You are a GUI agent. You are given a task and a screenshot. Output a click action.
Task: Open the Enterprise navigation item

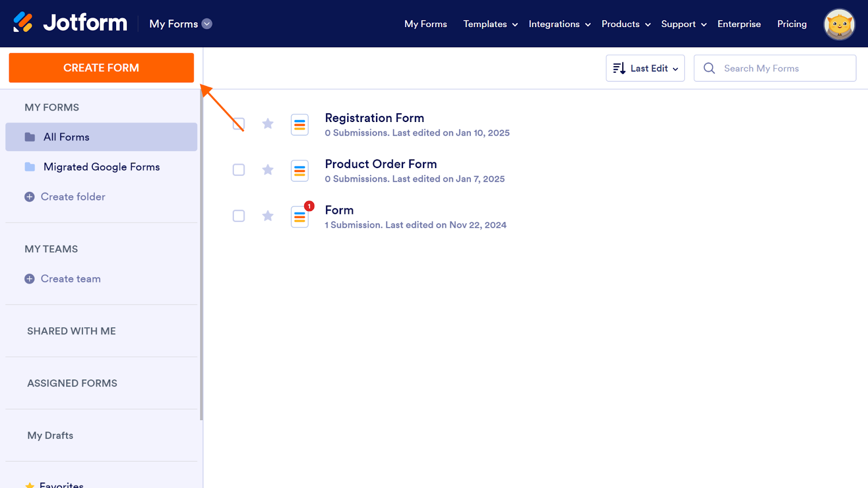[x=739, y=24]
